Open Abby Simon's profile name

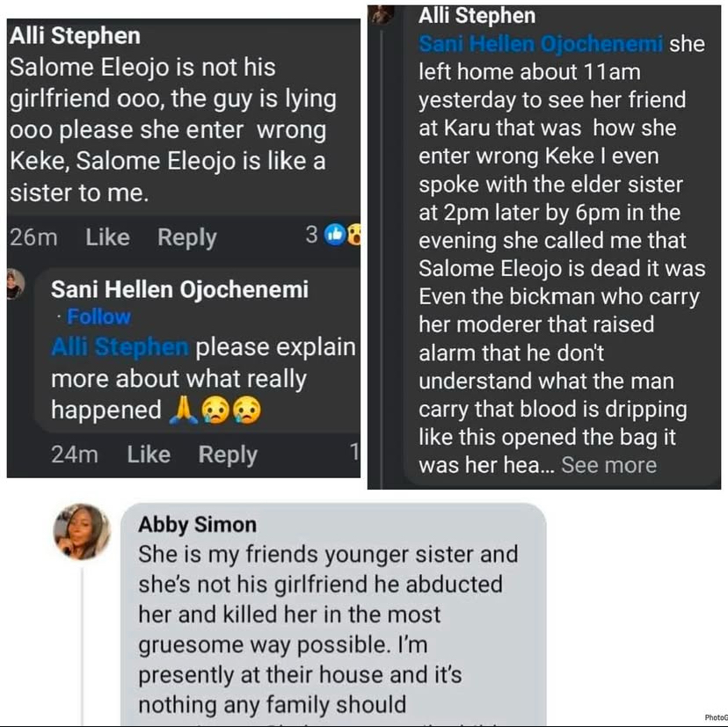[x=197, y=525]
